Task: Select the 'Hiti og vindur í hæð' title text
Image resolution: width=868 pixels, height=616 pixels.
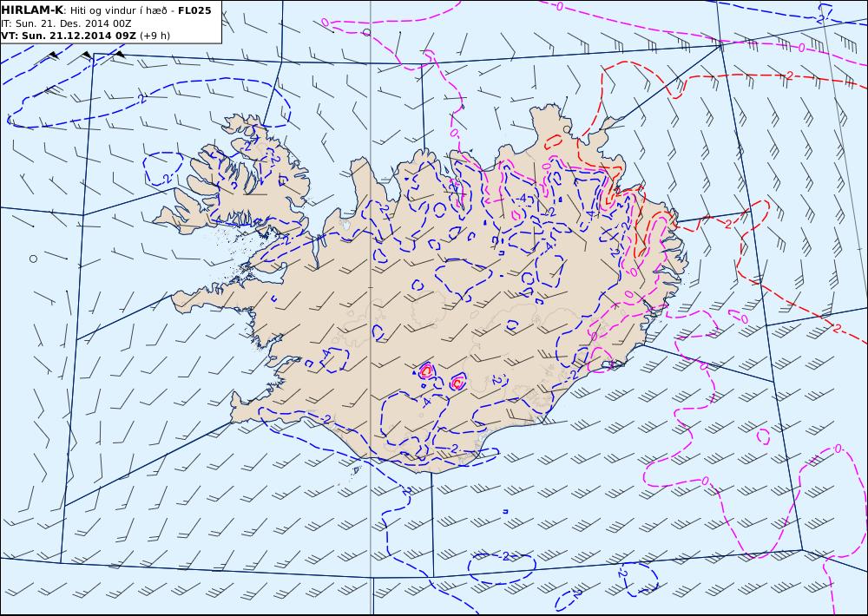Action: click(118, 10)
